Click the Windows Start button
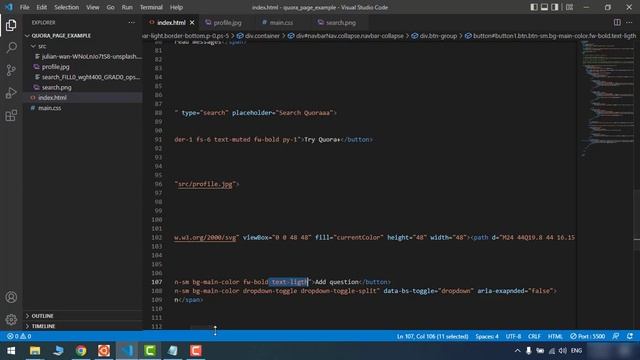The image size is (640, 360). pyautogui.click(x=11, y=351)
